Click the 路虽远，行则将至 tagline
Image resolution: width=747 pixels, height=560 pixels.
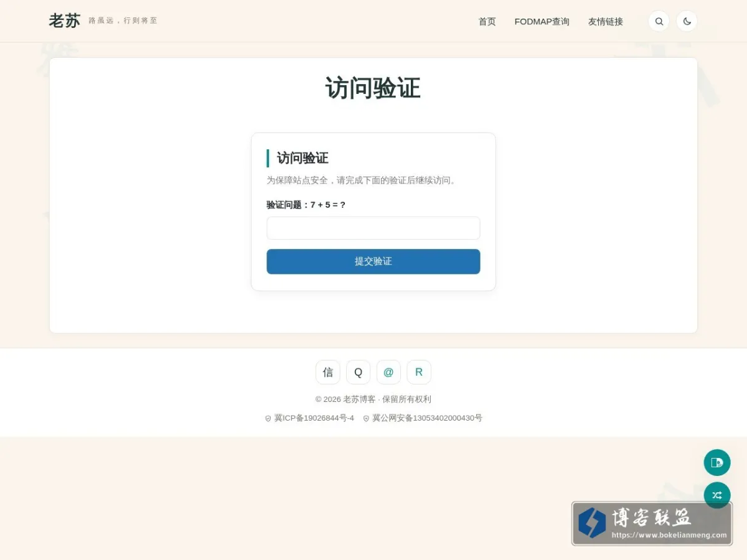coord(123,21)
